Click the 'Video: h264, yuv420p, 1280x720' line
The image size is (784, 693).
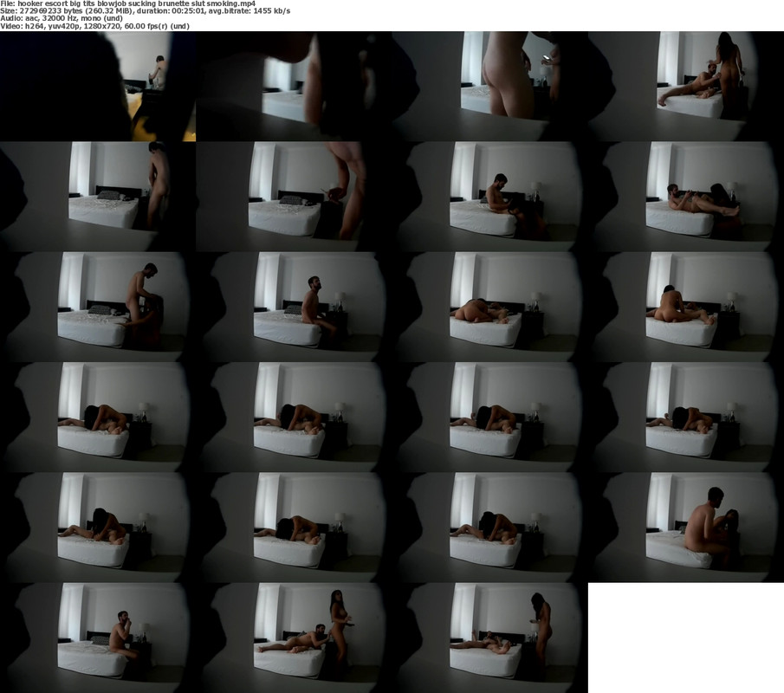click(94, 26)
